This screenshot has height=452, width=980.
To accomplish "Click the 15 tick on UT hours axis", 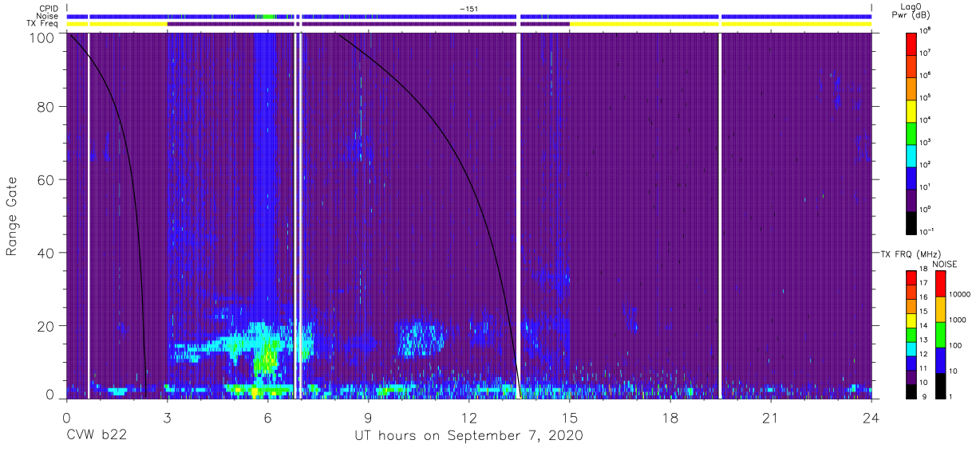I will [x=570, y=417].
